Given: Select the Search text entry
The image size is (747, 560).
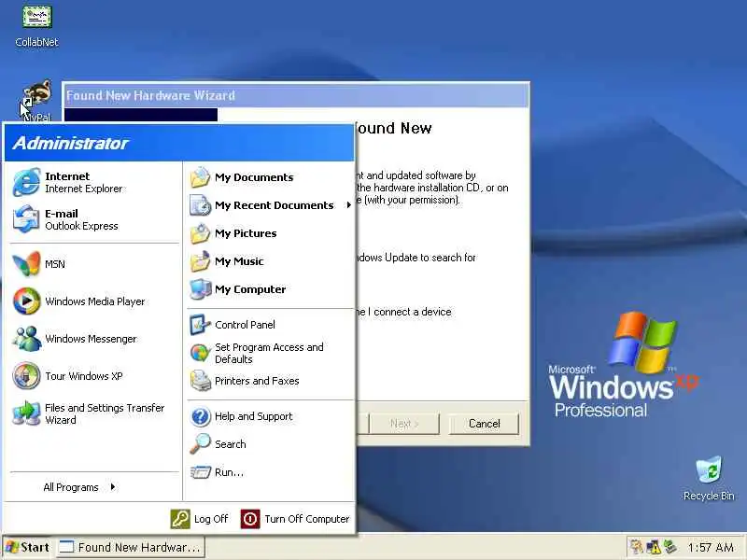Looking at the screenshot, I should click(x=230, y=444).
